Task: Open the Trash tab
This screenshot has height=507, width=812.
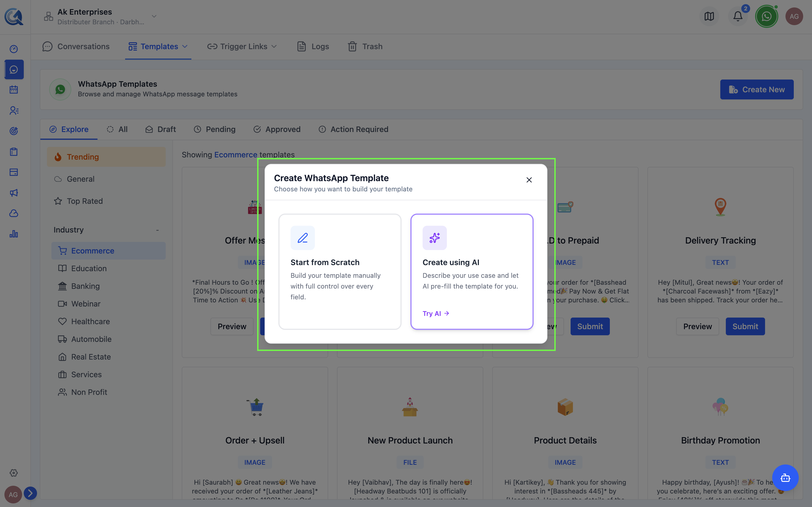Action: pos(365,46)
